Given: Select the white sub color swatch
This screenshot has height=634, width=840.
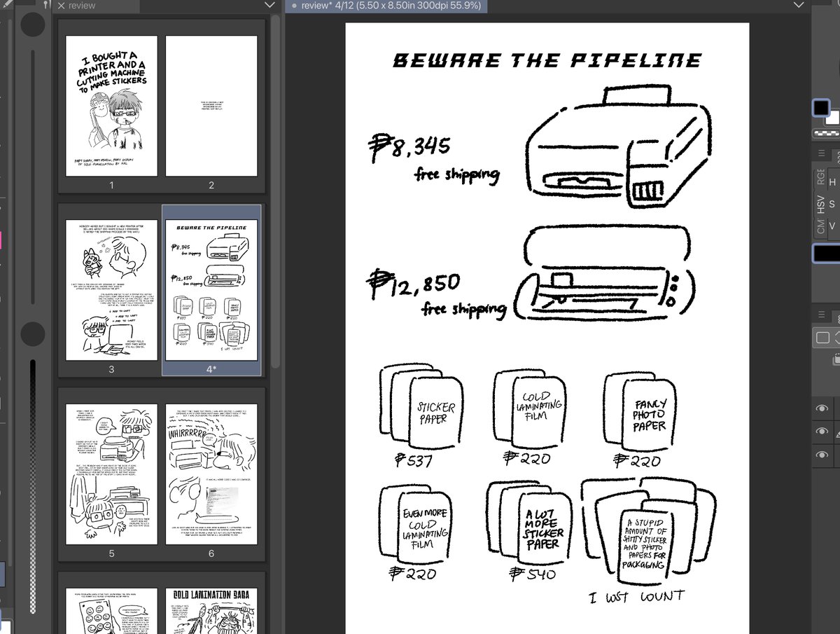Looking at the screenshot, I should (x=834, y=118).
